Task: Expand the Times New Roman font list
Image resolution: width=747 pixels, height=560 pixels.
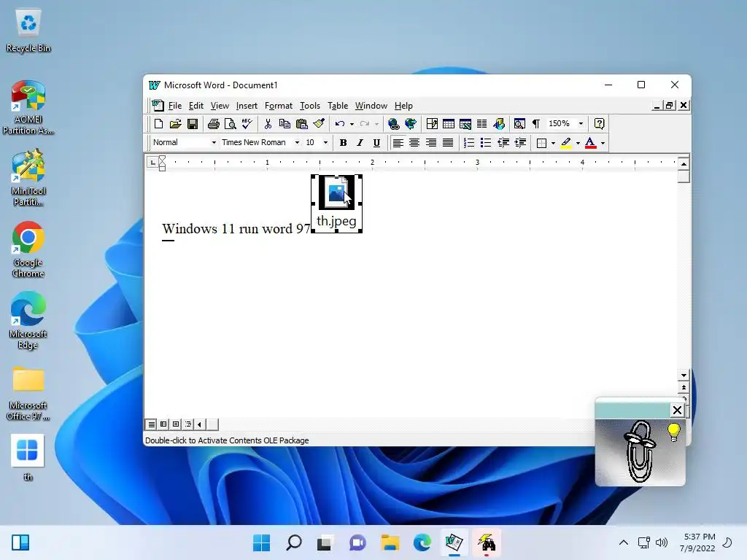Action: click(297, 142)
